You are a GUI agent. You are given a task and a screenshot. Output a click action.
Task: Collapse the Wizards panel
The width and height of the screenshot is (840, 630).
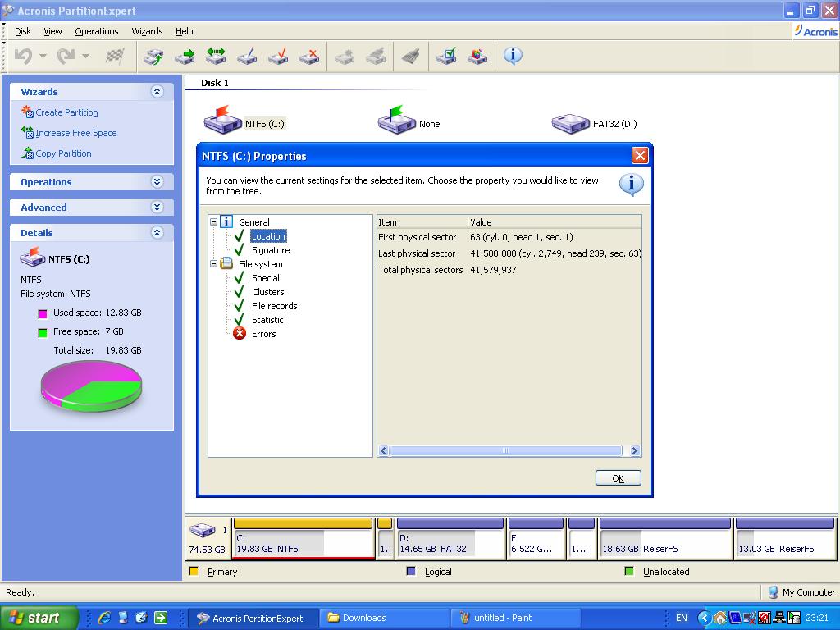click(x=157, y=92)
